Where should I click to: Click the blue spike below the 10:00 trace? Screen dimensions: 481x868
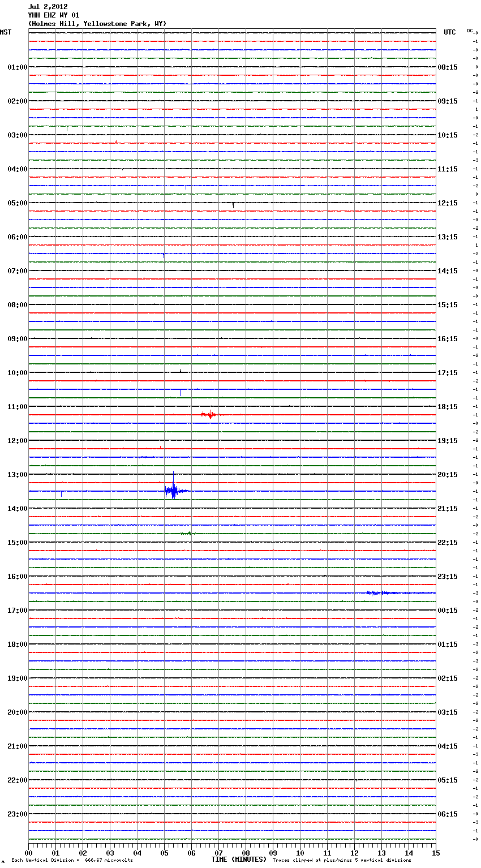click(x=180, y=392)
